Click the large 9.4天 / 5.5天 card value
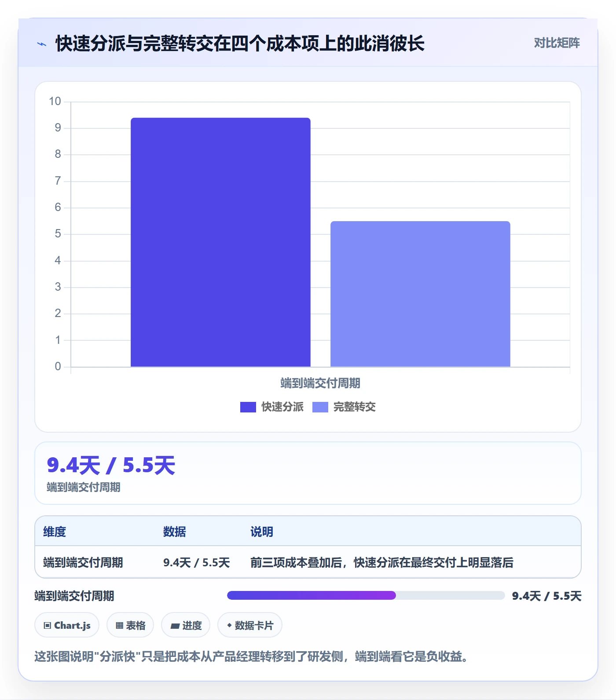The height and width of the screenshot is (700, 616). click(111, 465)
